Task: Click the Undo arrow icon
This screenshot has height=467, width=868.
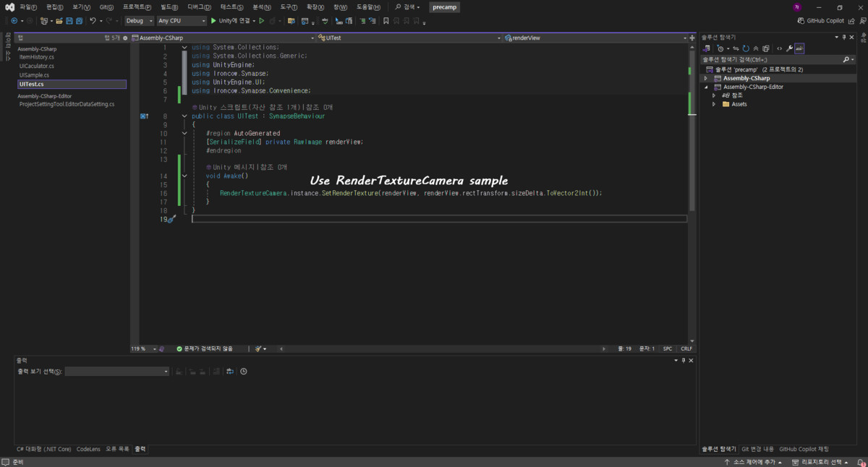Action: [x=93, y=21]
